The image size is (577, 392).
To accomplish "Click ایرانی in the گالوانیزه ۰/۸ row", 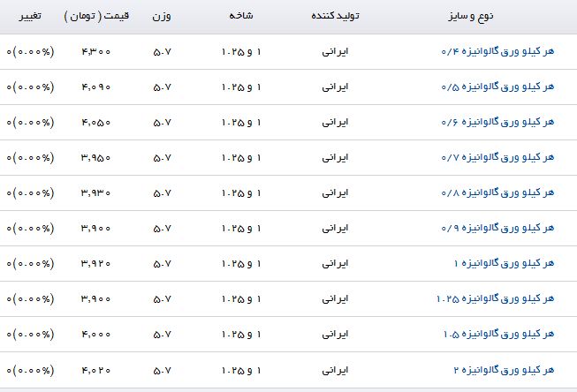I will tap(335, 192).
